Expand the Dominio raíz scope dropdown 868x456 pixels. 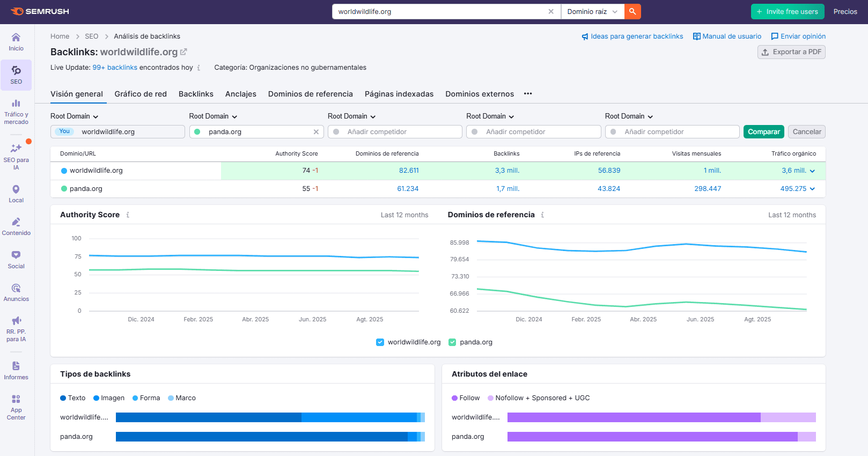(592, 11)
